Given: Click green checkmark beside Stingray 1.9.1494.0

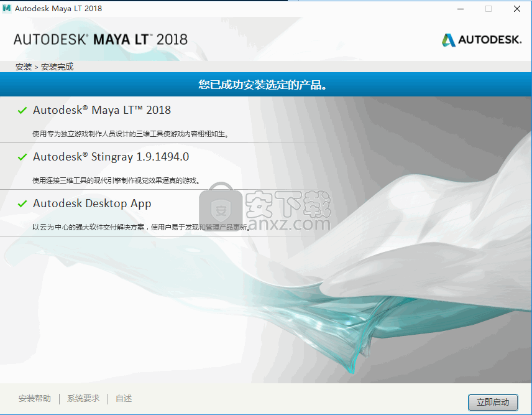Looking at the screenshot, I should (22, 157).
